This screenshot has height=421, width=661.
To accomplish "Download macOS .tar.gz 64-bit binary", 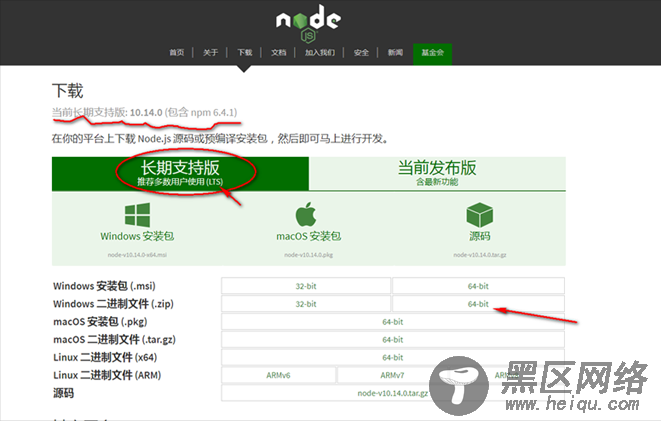I will click(x=393, y=340).
